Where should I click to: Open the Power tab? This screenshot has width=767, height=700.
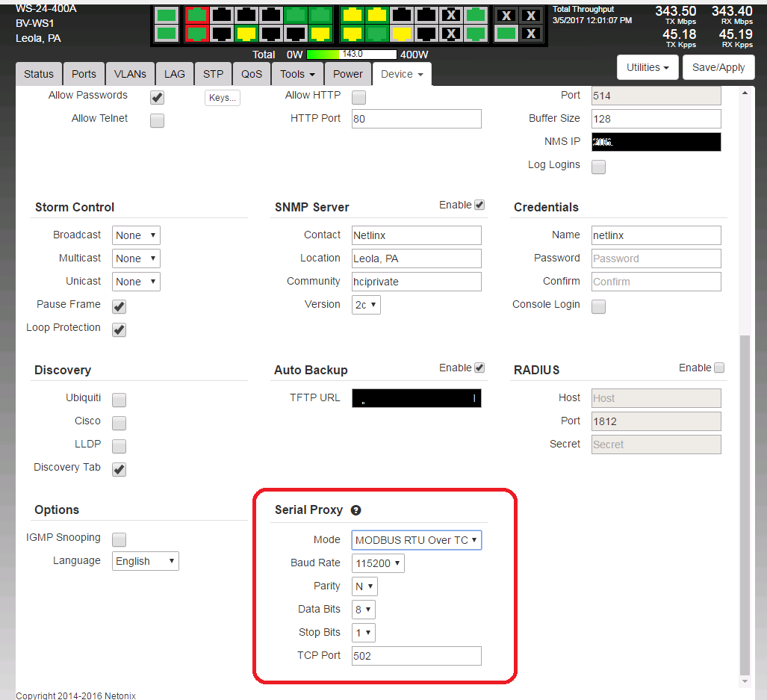point(347,74)
